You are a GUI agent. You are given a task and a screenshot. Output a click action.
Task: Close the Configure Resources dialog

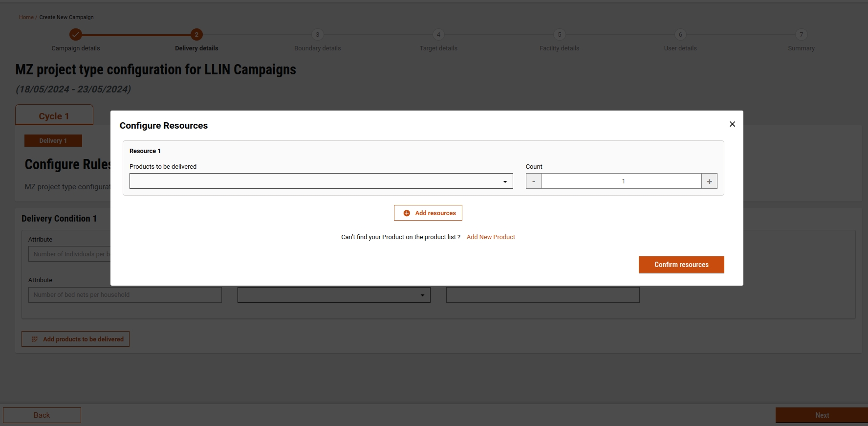pyautogui.click(x=732, y=124)
